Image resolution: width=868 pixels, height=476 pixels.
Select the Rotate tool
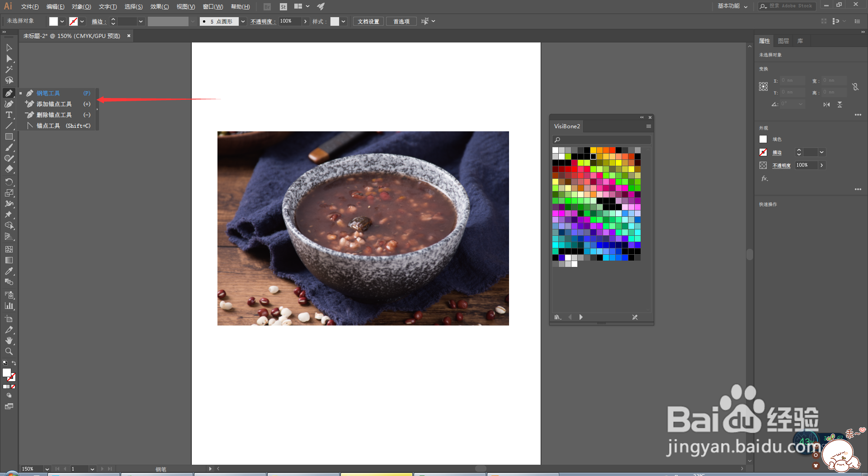point(9,182)
